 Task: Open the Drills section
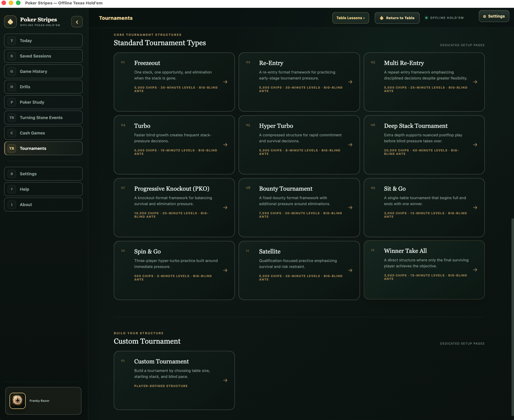coord(43,87)
